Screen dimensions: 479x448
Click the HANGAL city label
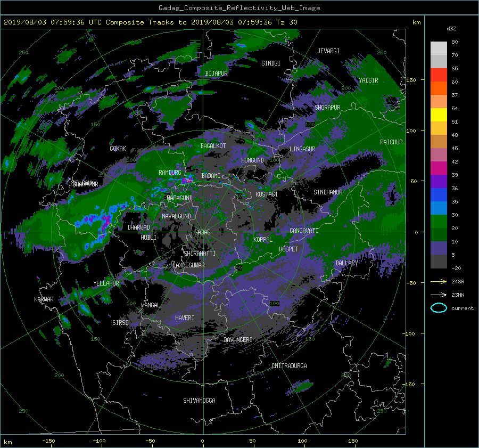(x=150, y=305)
